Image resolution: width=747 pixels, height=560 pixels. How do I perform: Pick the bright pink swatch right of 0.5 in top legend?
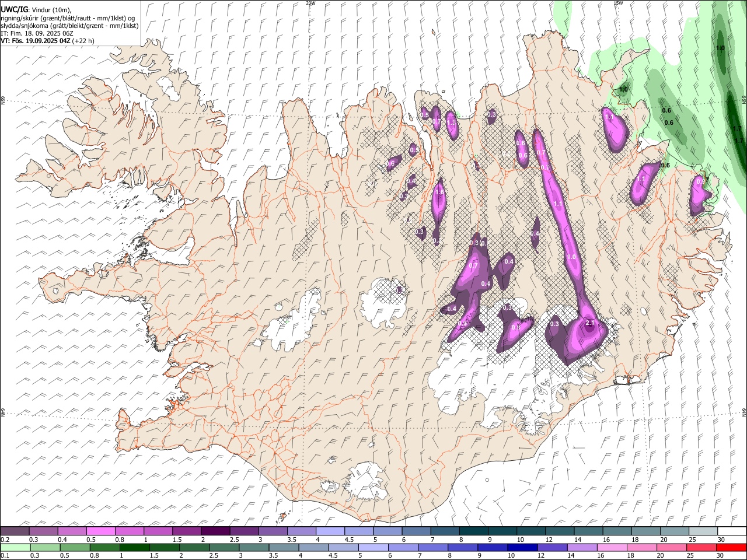tap(100, 531)
